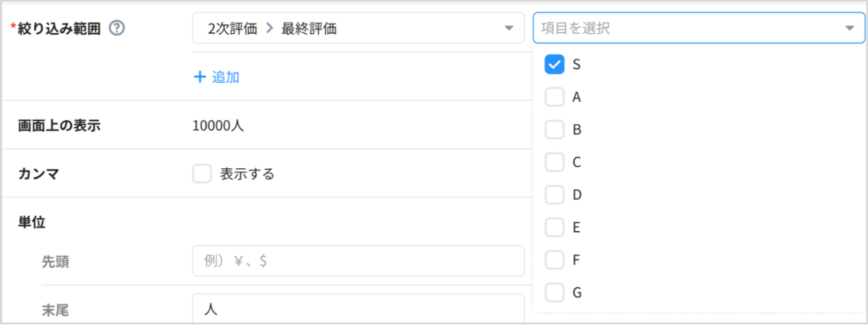Click the plus icon next to 追加
This screenshot has height=325, width=868.
click(x=199, y=77)
